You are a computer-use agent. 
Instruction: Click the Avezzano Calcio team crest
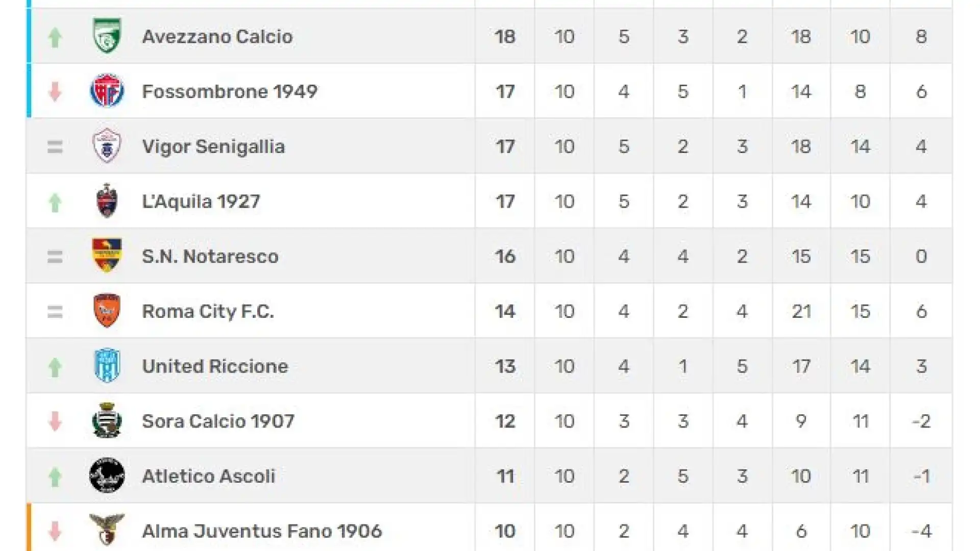(107, 36)
